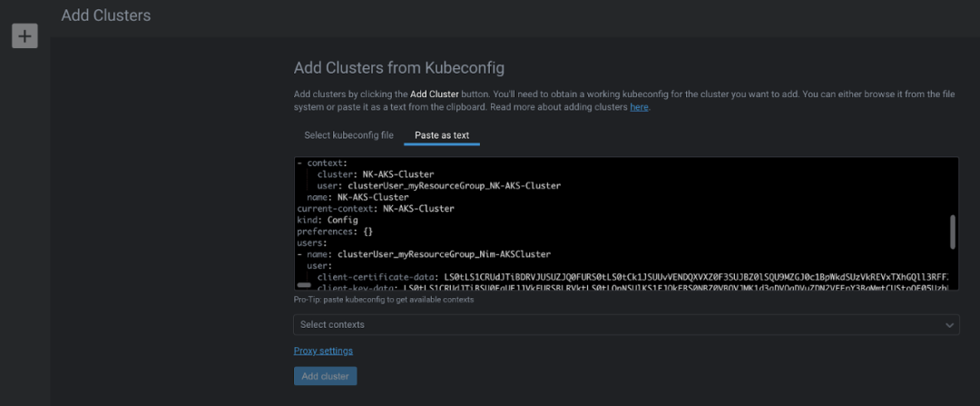Click the horizontal scrollbar thumb in editor
The image size is (980, 406).
(304, 284)
